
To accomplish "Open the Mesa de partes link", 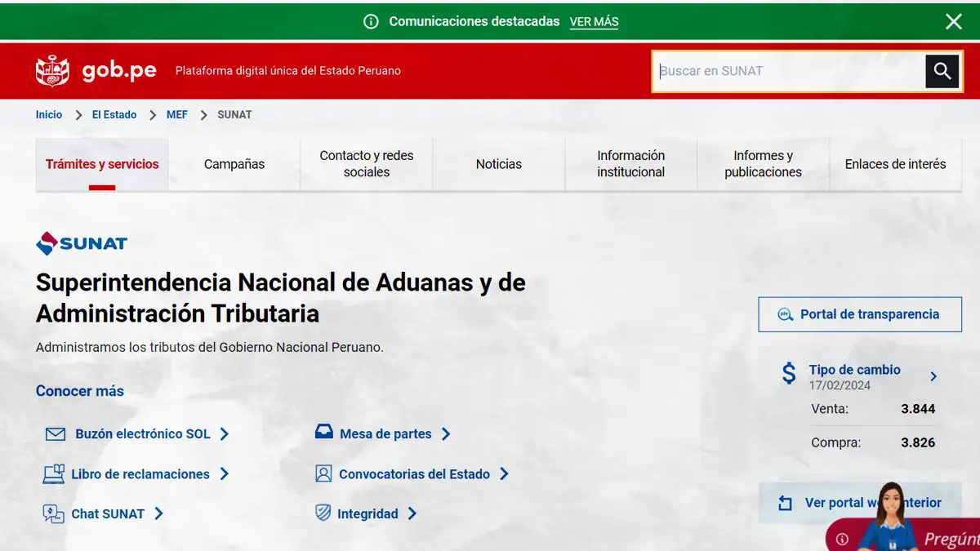I will point(385,434).
